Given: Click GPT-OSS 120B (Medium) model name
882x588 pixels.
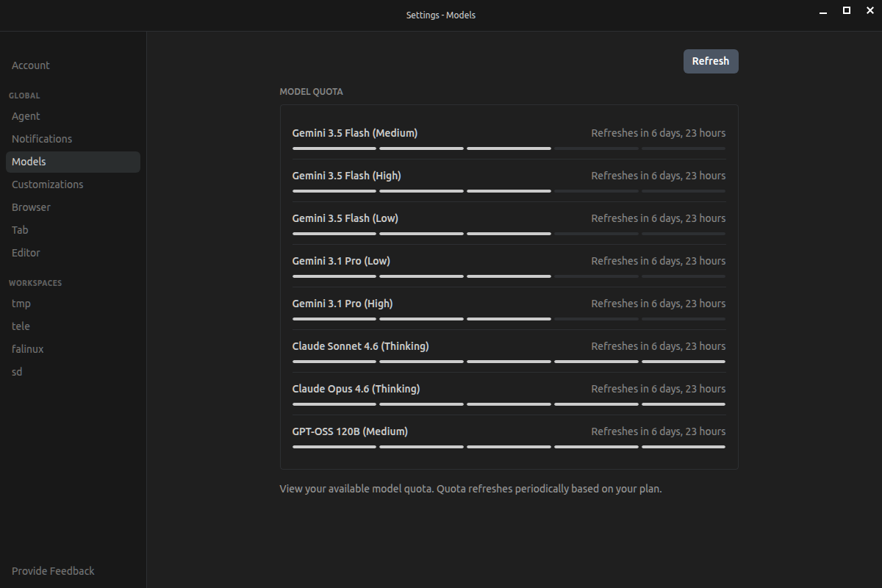Looking at the screenshot, I should tap(350, 431).
